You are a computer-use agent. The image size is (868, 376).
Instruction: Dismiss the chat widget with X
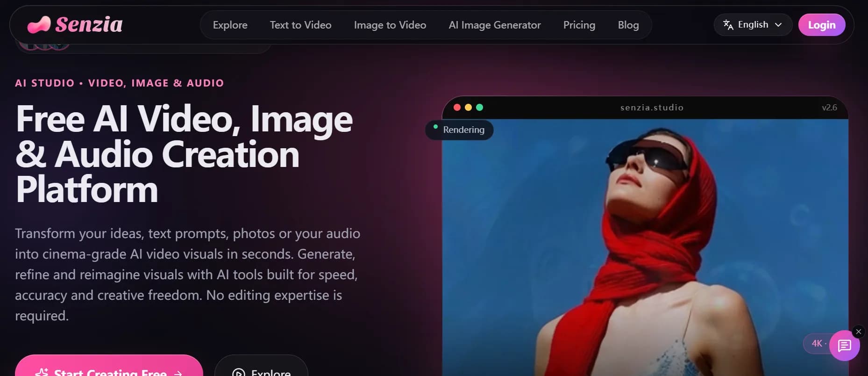[x=858, y=332]
